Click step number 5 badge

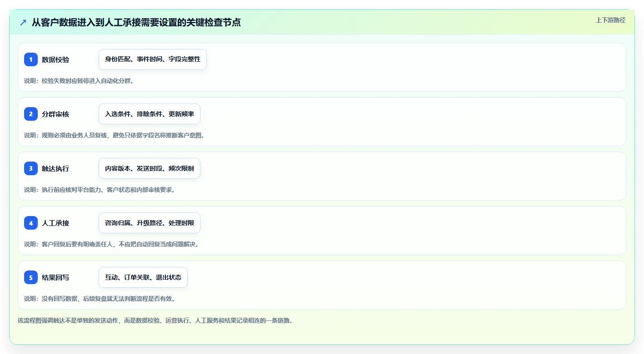click(31, 277)
